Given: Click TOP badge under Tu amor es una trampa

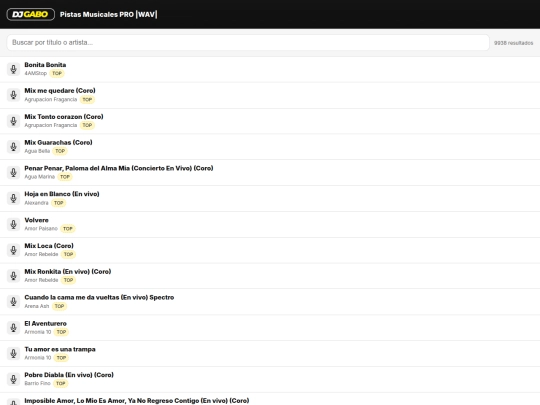Looking at the screenshot, I should click(x=61, y=358).
